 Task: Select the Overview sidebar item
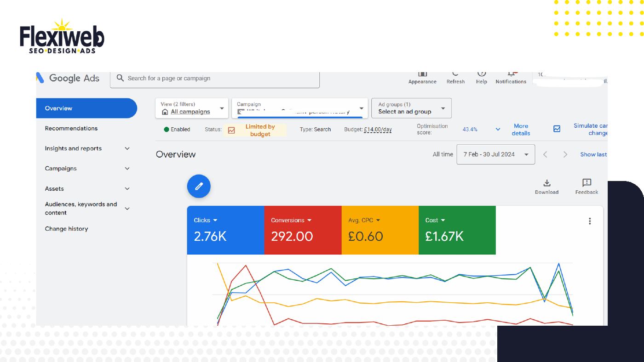pyautogui.click(x=86, y=108)
